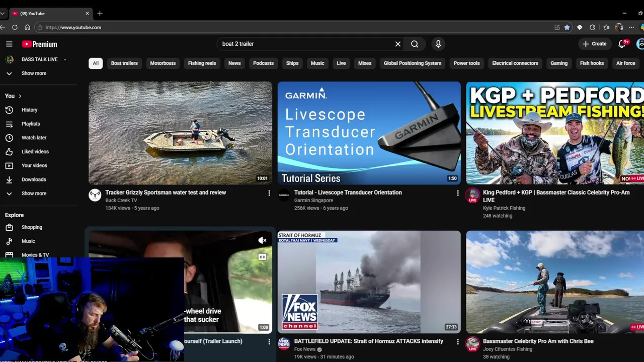The image size is (644, 362).
Task: Open the split screen icon in address bar
Action: pos(557,27)
